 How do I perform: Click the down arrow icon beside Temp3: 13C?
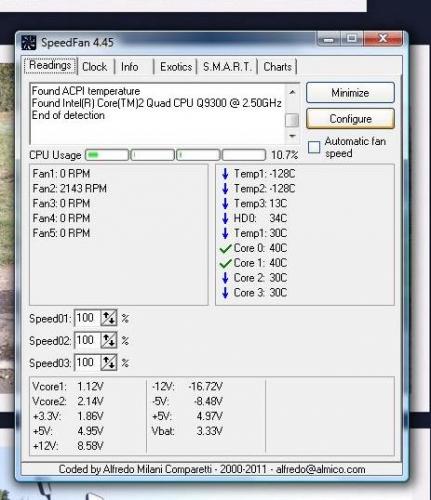225,203
